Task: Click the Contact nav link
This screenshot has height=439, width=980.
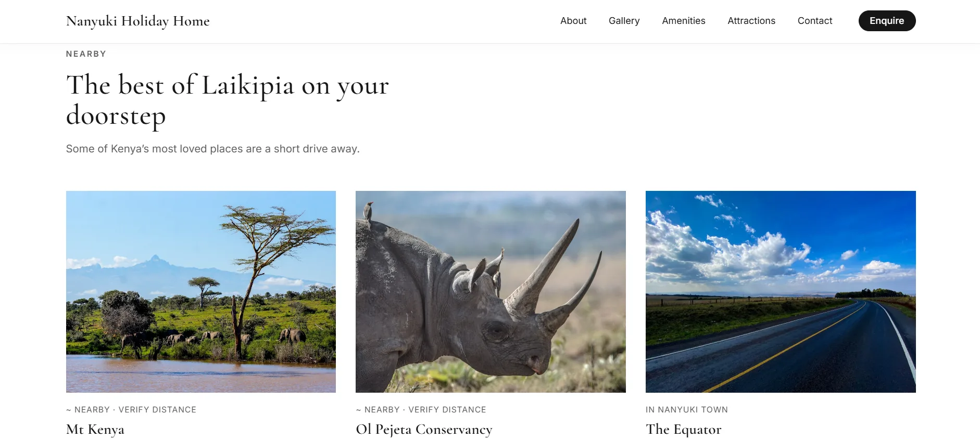Action: [814, 21]
